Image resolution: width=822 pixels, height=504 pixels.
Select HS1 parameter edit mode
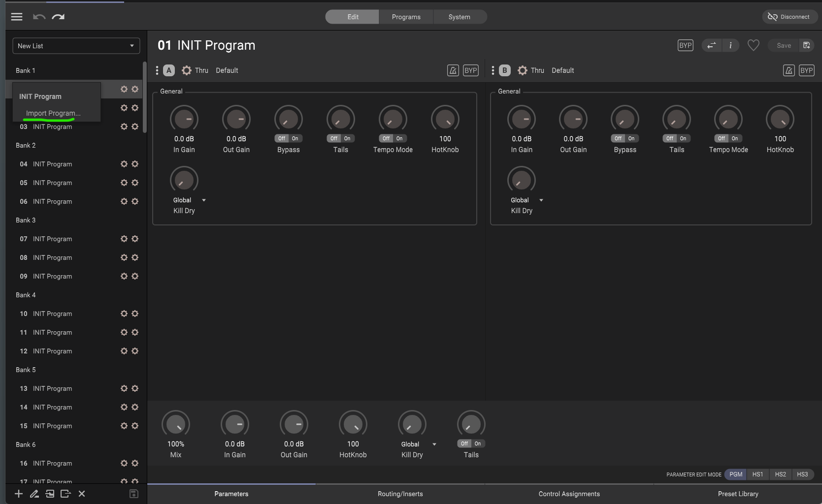[x=757, y=474]
